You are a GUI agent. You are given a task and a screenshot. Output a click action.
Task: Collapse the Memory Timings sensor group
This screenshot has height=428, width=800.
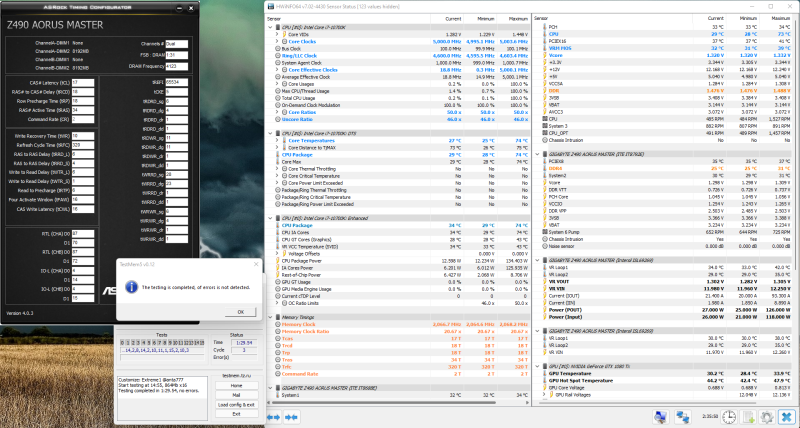[270, 317]
